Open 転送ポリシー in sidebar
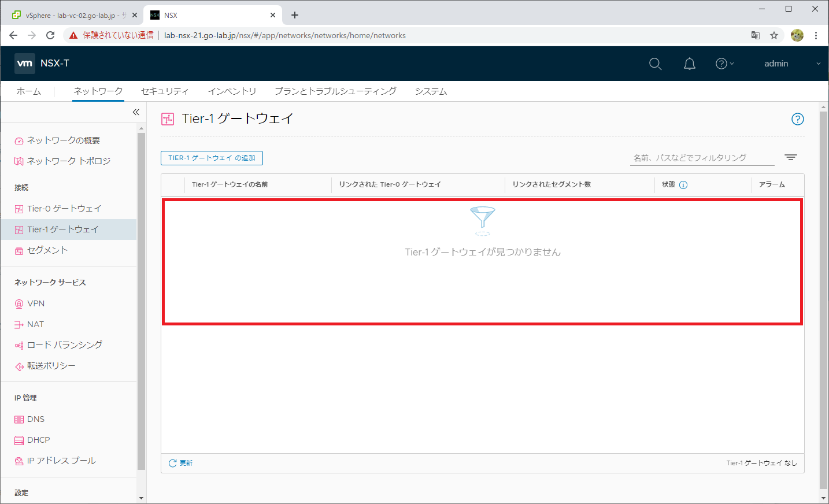 pos(51,366)
